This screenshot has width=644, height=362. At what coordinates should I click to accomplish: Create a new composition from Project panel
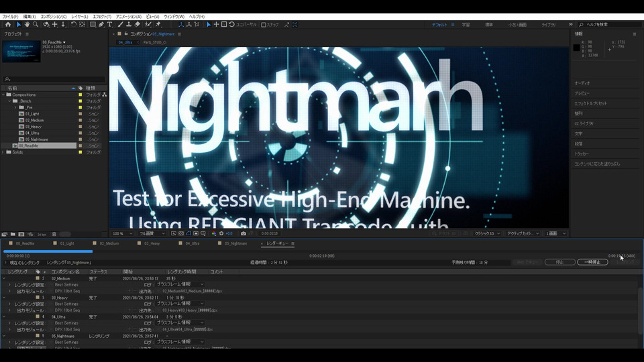pos(21,235)
